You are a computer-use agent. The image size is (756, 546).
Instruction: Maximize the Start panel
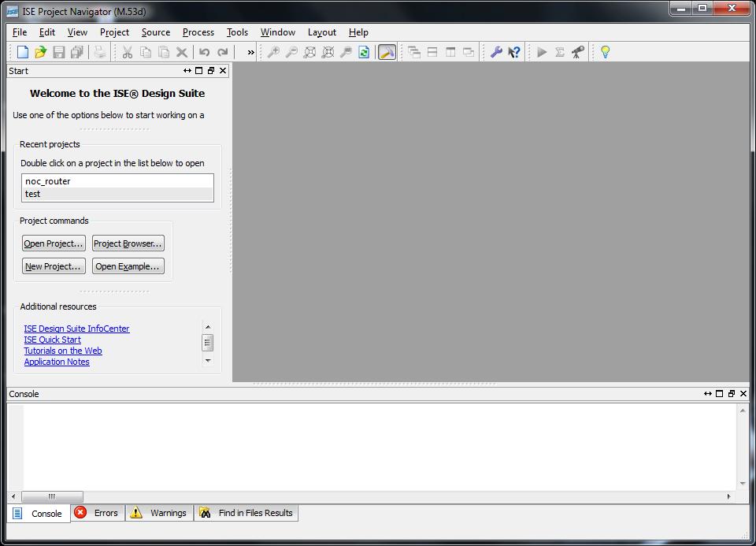198,71
